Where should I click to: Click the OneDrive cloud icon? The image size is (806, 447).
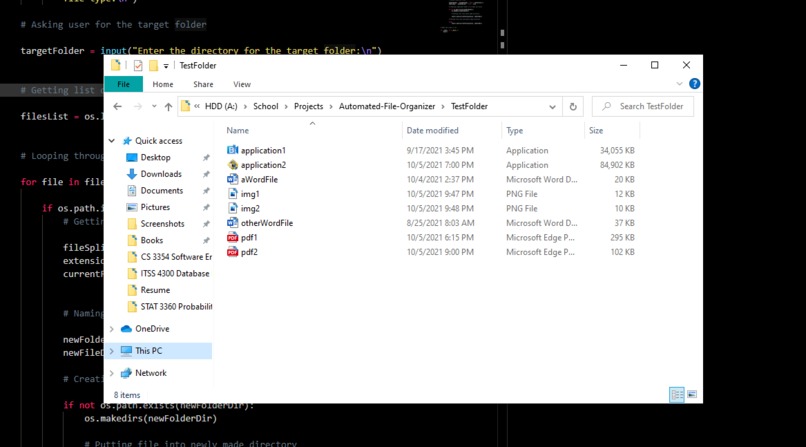[126, 329]
